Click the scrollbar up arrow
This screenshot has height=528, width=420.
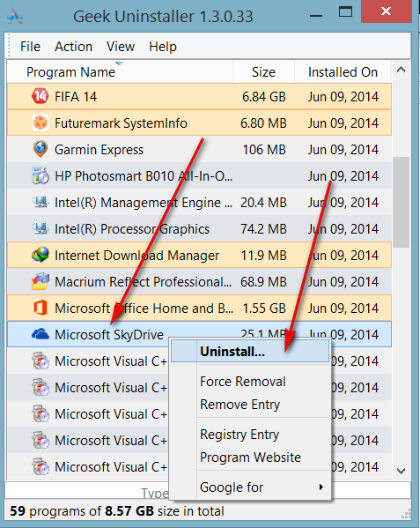(401, 70)
